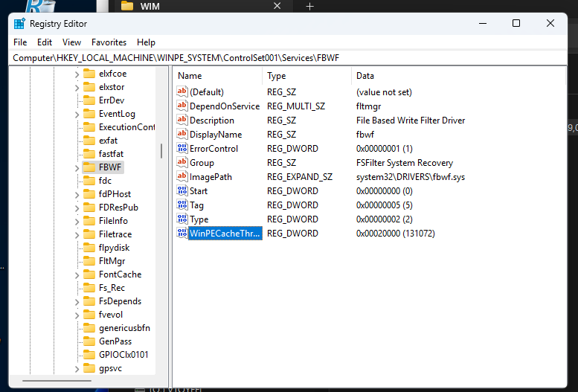Screen dimensions: 578x392
Task: Click the folder icon of fastfat key
Action: point(89,154)
